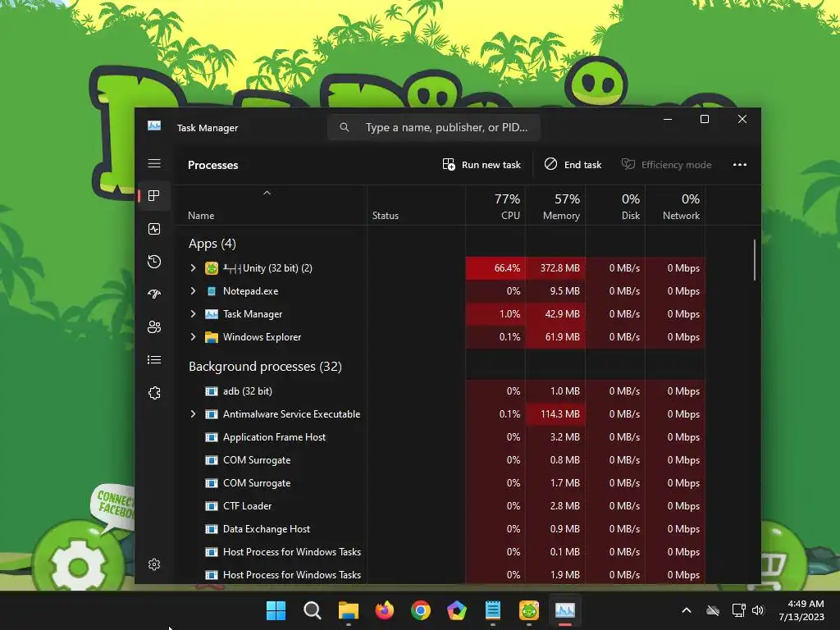Expand Antimalware Service Executable group
840x630 pixels.
pyautogui.click(x=193, y=414)
